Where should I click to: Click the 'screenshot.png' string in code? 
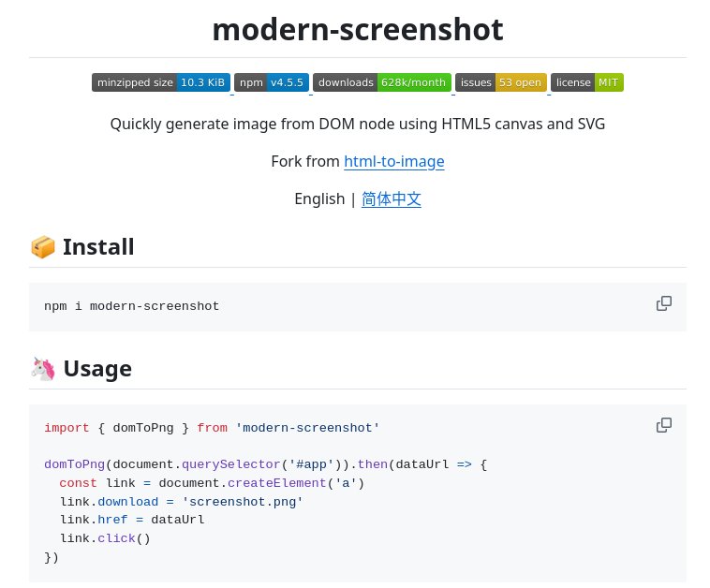tap(243, 502)
